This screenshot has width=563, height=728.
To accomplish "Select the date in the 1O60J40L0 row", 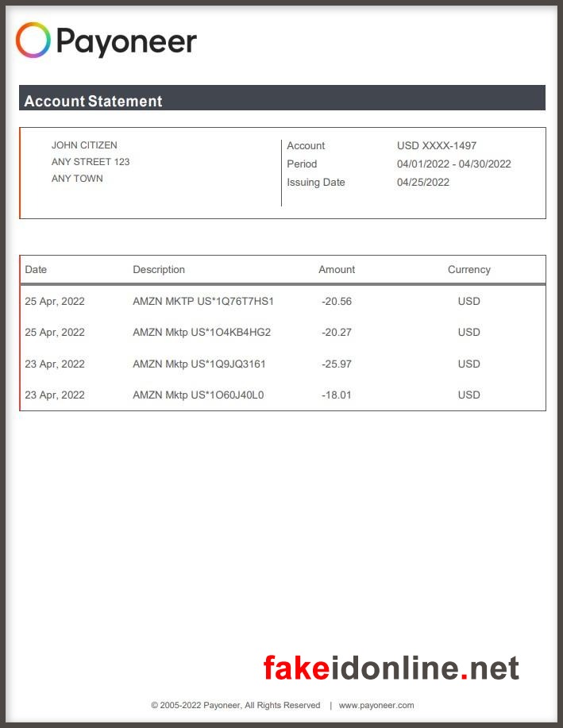I will [55, 395].
